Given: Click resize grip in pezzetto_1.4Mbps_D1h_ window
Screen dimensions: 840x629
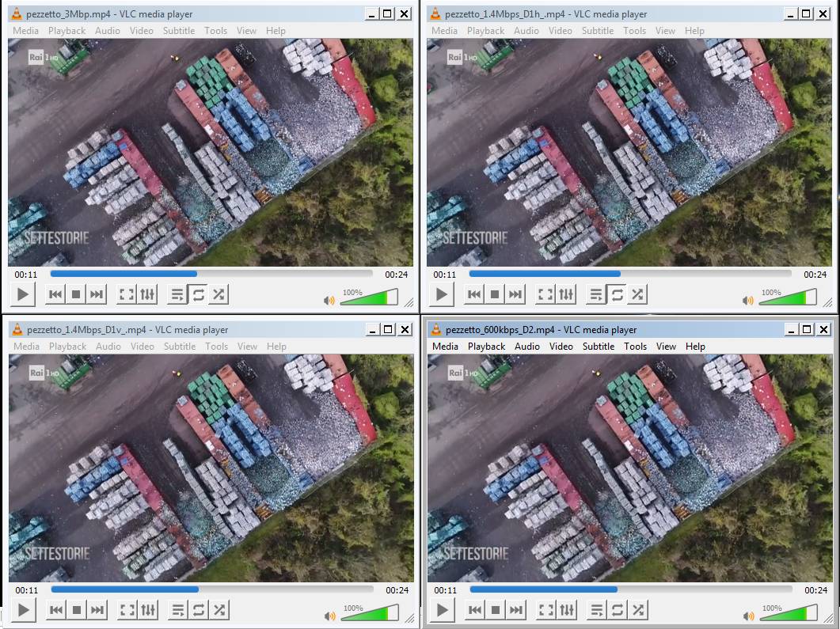Looking at the screenshot, I should (828, 302).
